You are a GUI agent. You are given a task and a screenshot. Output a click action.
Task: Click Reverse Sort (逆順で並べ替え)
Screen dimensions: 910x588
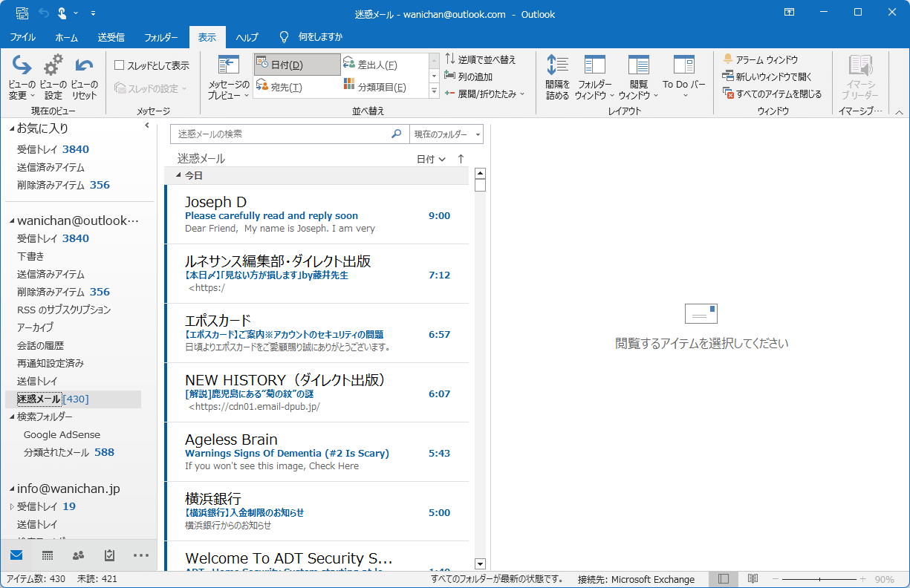coord(480,59)
